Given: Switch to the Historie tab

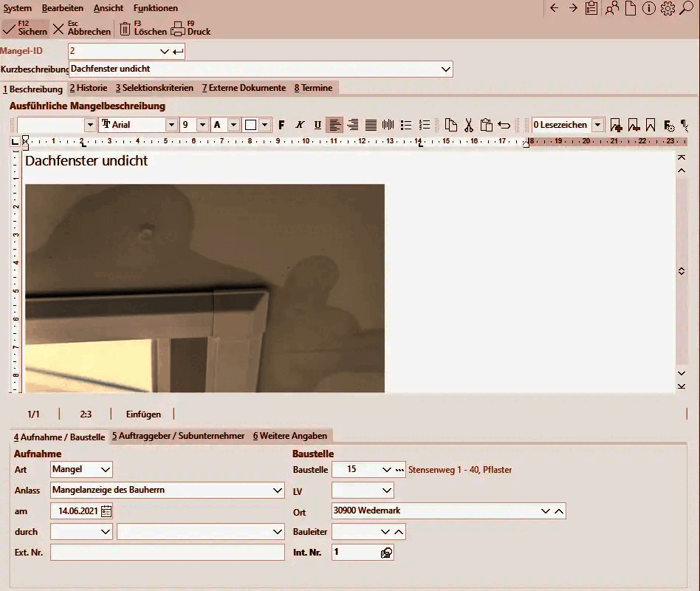Looking at the screenshot, I should click(x=88, y=88).
